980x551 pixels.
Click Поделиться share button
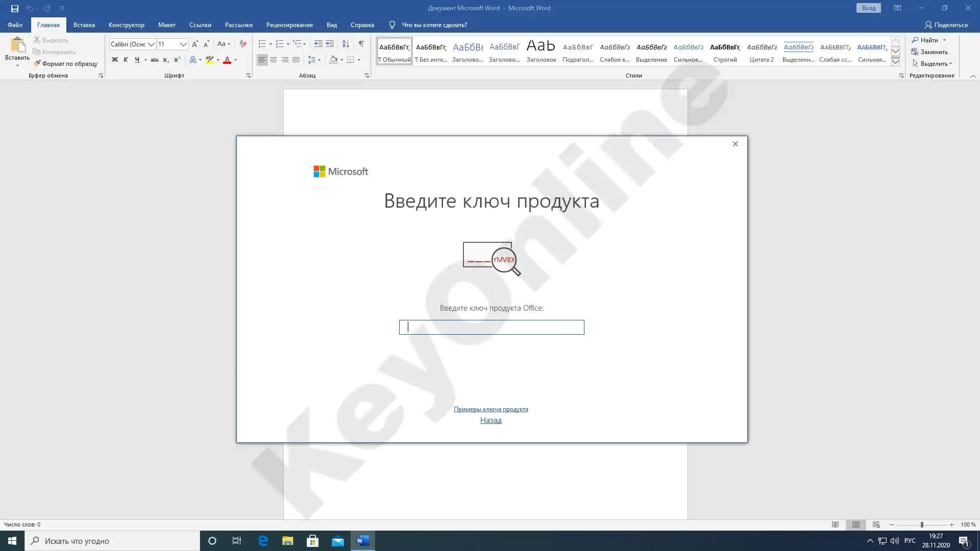[946, 25]
